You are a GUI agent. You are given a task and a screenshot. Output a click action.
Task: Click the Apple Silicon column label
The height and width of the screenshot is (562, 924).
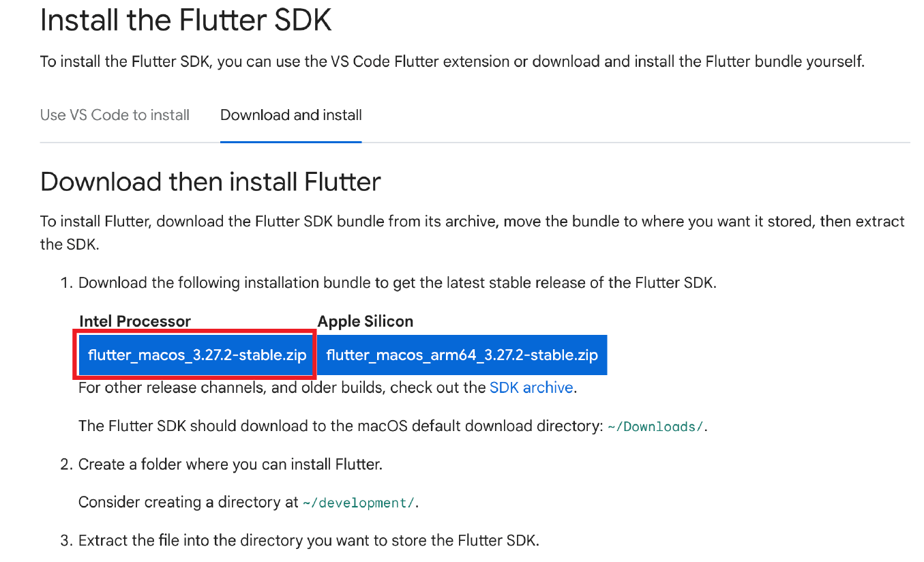click(365, 321)
